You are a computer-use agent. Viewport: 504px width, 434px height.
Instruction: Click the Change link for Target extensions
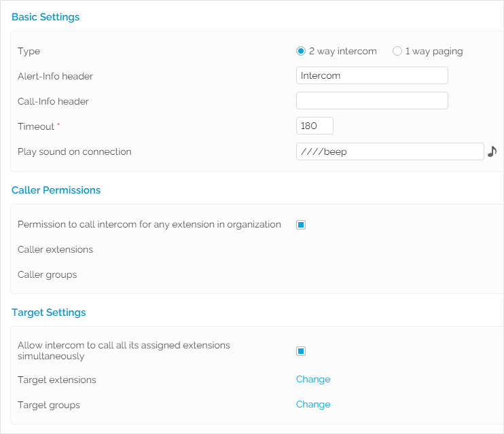313,379
